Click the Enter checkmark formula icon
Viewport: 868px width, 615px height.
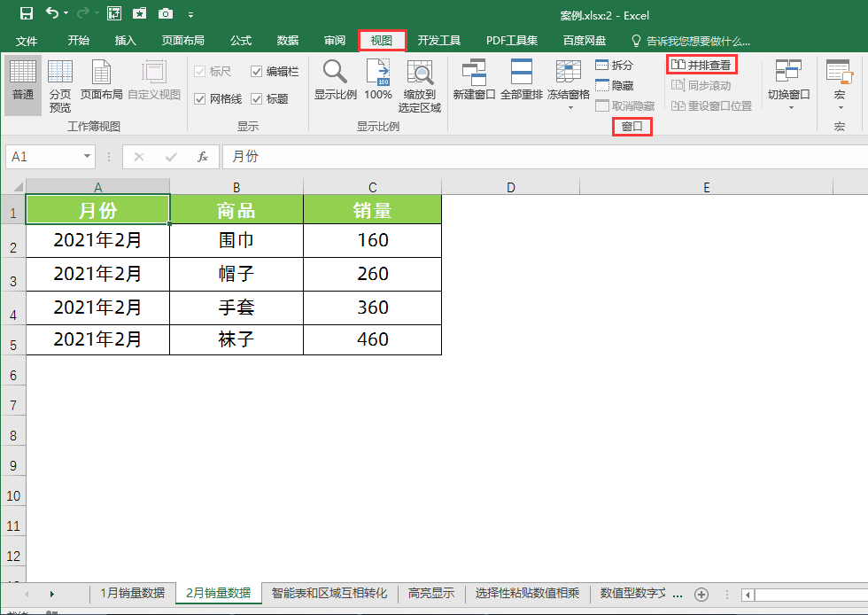point(171,157)
